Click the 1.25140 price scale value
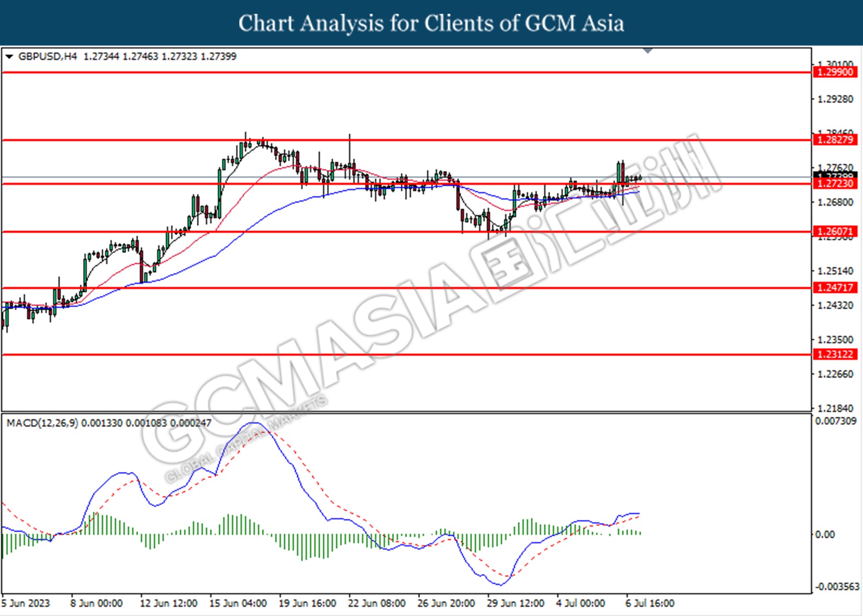 pyautogui.click(x=835, y=271)
